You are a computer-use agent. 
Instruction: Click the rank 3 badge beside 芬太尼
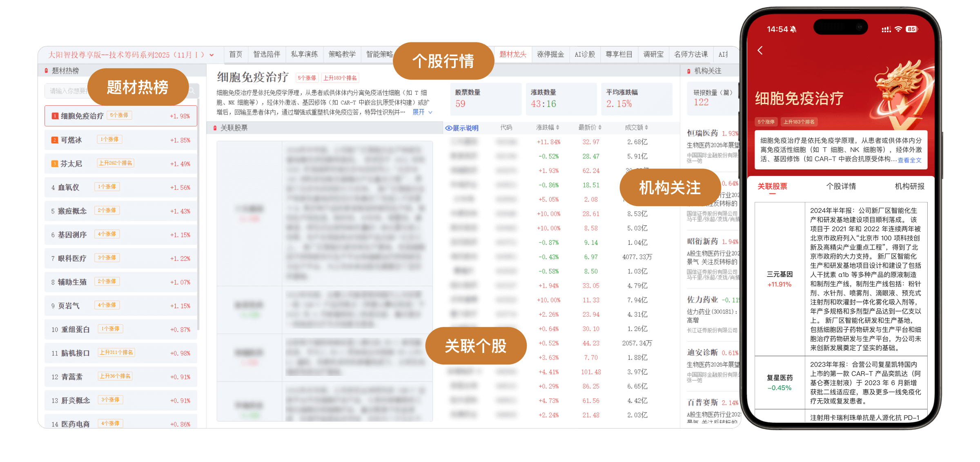click(55, 164)
